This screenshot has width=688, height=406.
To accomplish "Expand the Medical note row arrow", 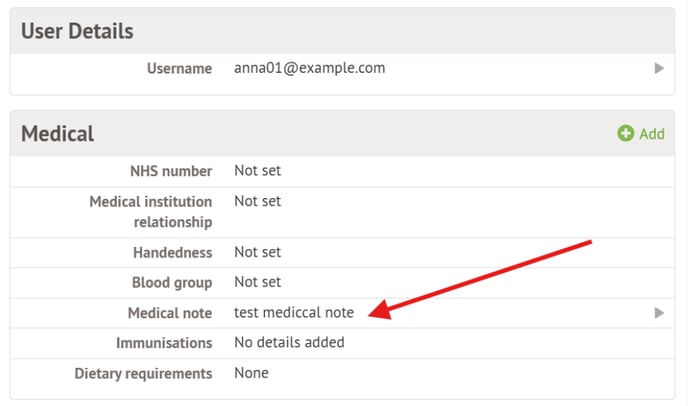I will 659,313.
